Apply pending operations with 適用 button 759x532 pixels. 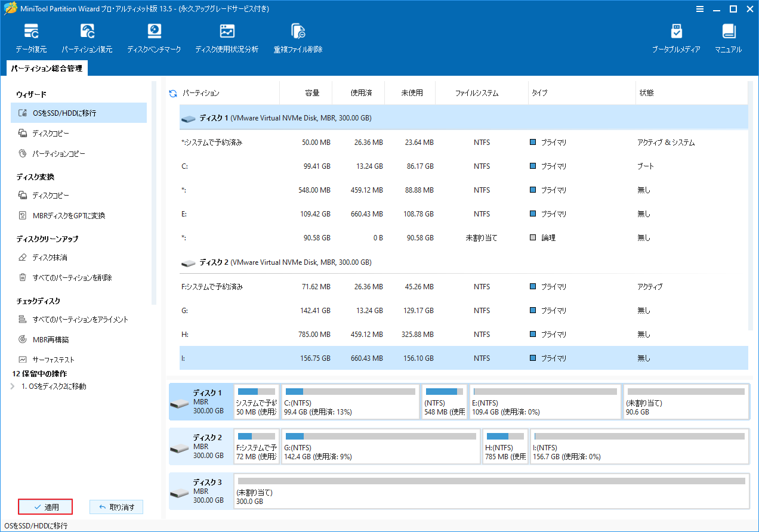pyautogui.click(x=46, y=506)
